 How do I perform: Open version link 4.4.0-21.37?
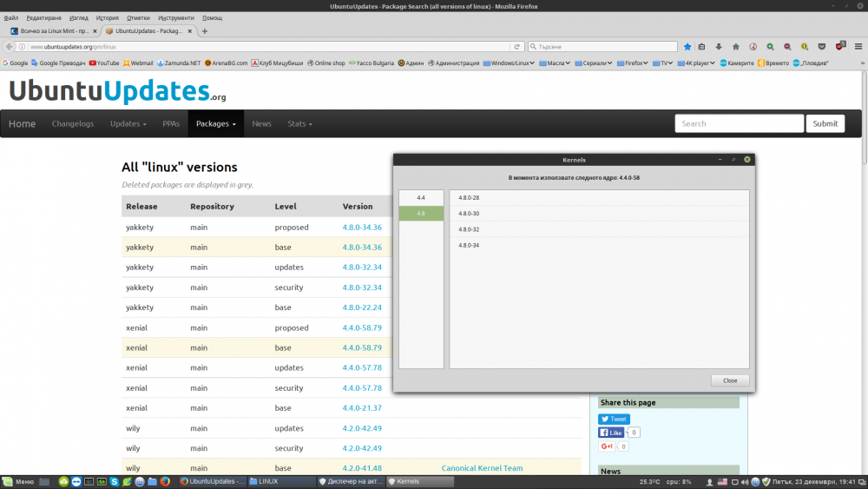click(x=361, y=408)
